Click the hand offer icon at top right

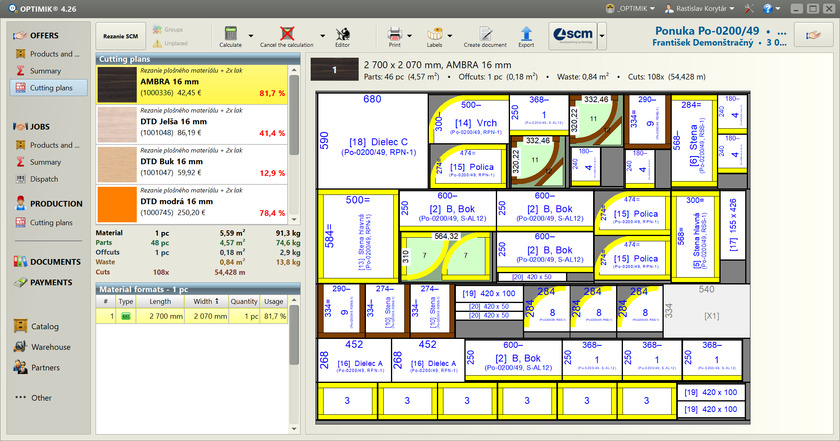813,35
